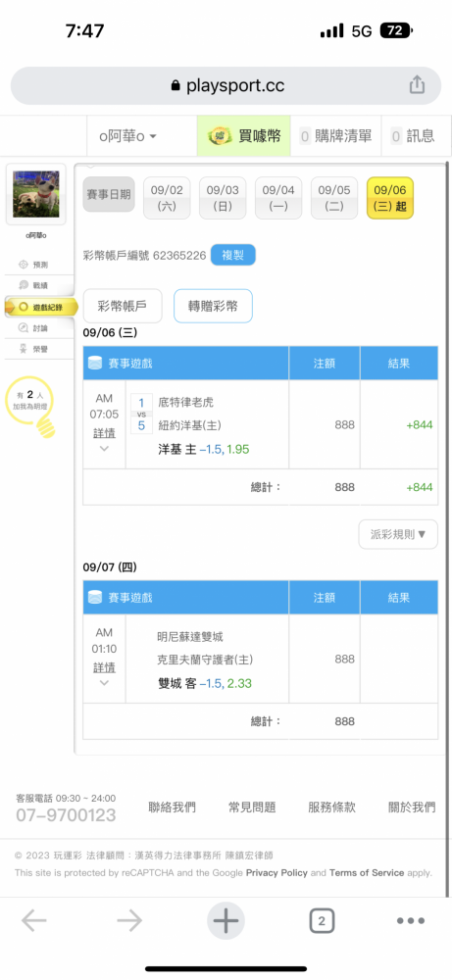The image size is (452, 980).
Task: Open a new tab with plus icon
Action: (x=226, y=920)
